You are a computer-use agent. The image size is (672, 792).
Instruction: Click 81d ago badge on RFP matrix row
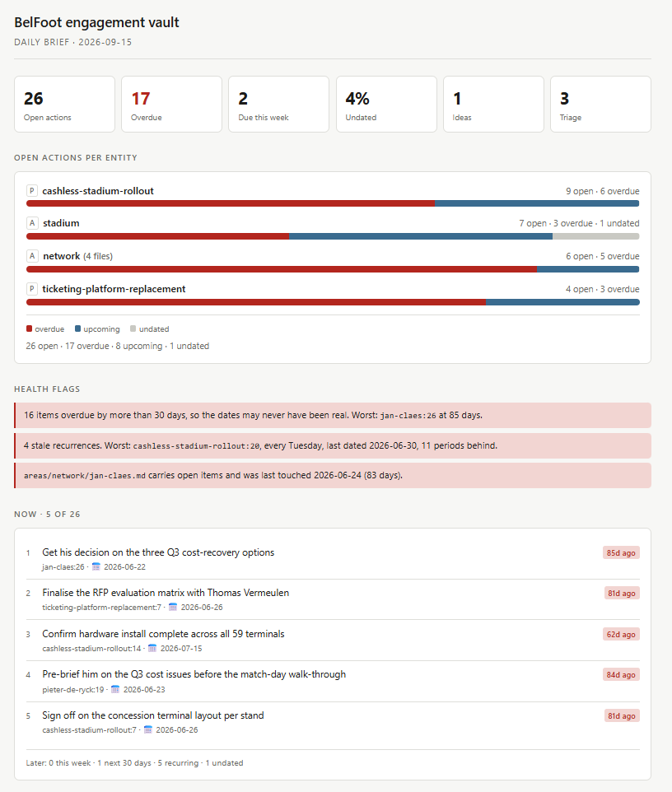(x=622, y=593)
